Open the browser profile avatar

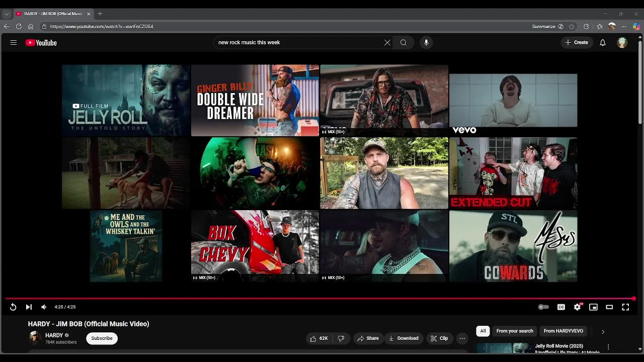612,27
